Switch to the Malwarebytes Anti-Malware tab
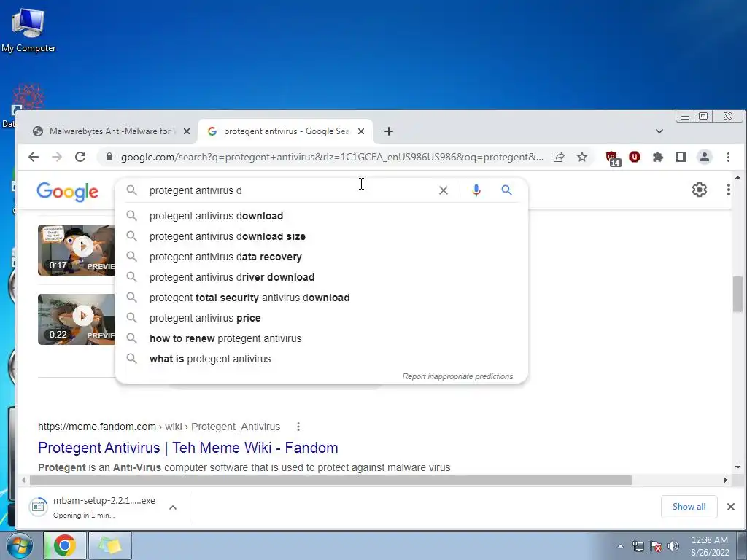 (x=111, y=131)
